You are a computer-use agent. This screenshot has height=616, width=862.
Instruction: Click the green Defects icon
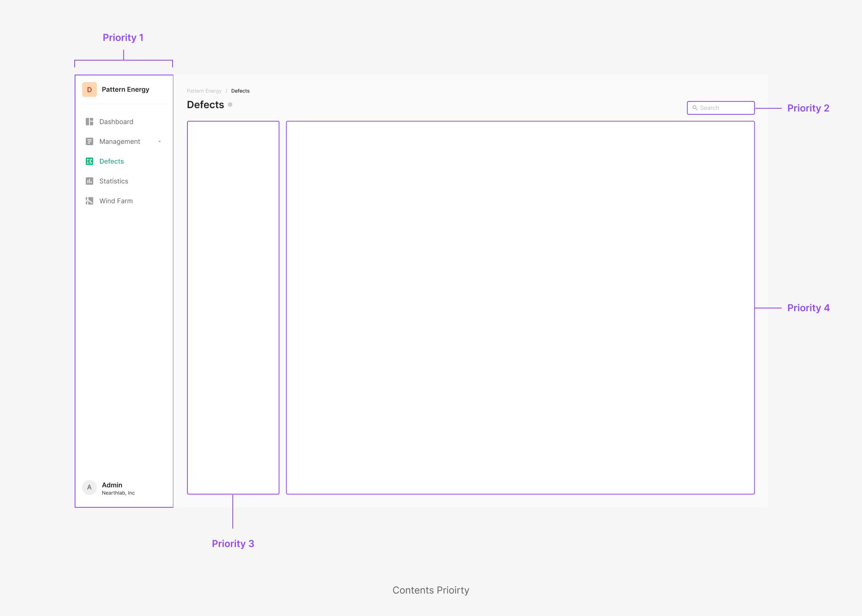pos(89,161)
